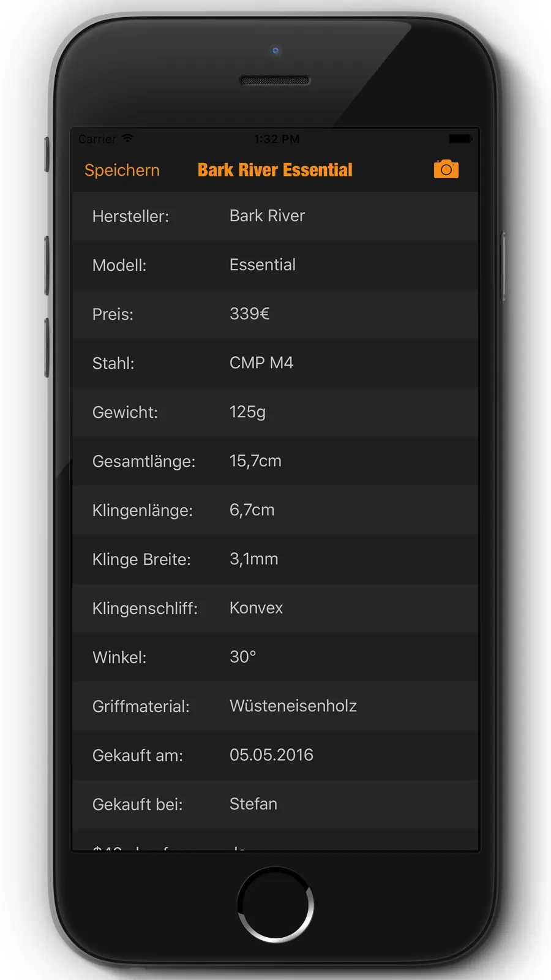Edit the Winkel value 30°
Image resolution: width=551 pixels, height=980 pixels.
coord(242,657)
